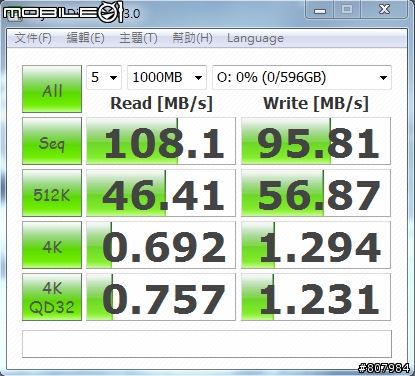Start the Seq sequential test
Image resolution: width=415 pixels, height=376 pixels.
click(52, 141)
